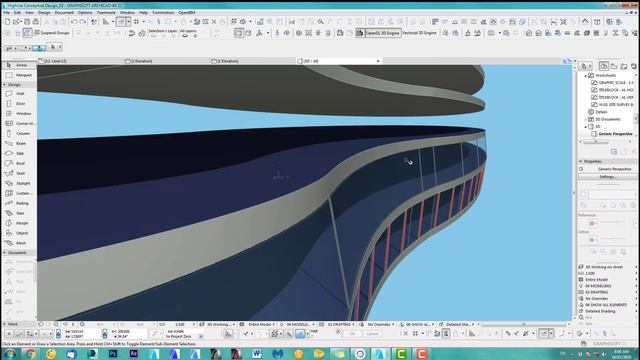Select the Object tool
The height and width of the screenshot is (360, 640).
(19, 233)
